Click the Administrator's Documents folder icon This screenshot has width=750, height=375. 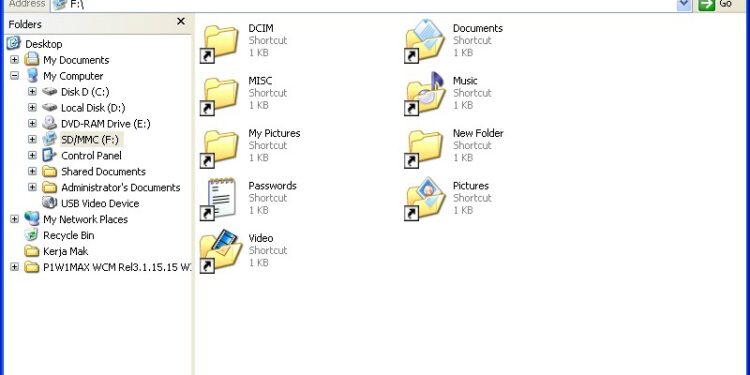pyautogui.click(x=50, y=187)
